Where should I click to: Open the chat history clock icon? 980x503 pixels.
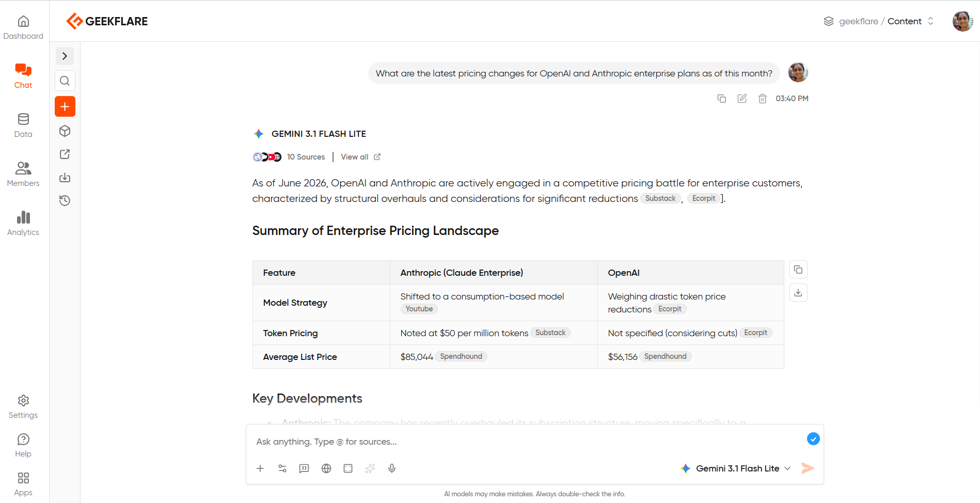(65, 200)
